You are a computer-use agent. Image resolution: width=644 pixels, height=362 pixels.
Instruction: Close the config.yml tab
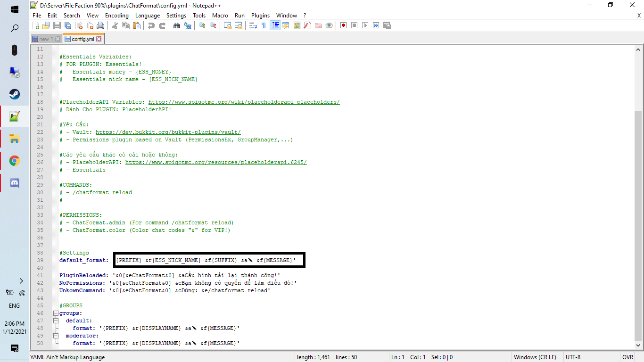coord(99,39)
